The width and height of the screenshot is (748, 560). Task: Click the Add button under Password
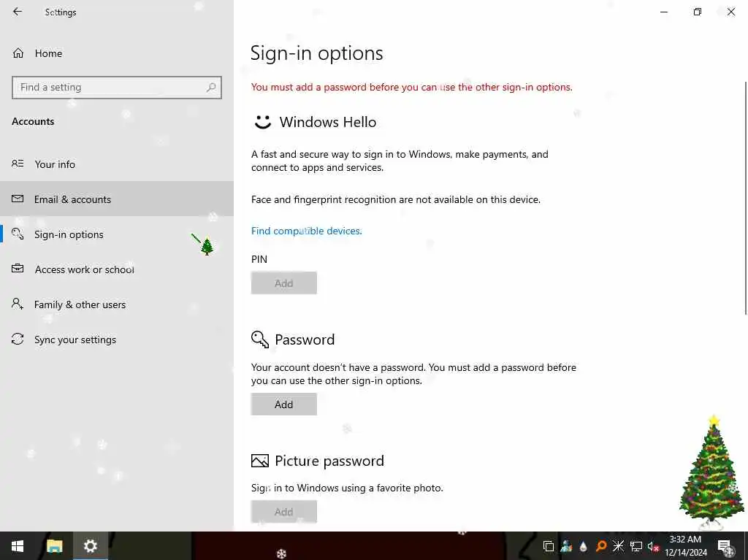click(284, 404)
